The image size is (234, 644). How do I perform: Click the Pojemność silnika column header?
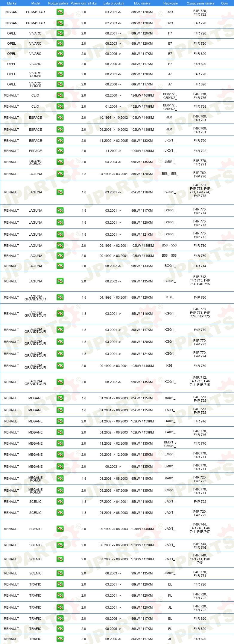tap(83, 3)
